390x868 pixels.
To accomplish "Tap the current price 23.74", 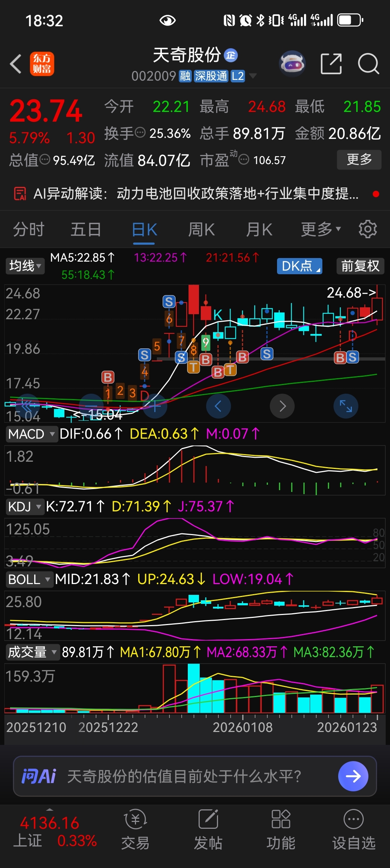I will point(46,111).
